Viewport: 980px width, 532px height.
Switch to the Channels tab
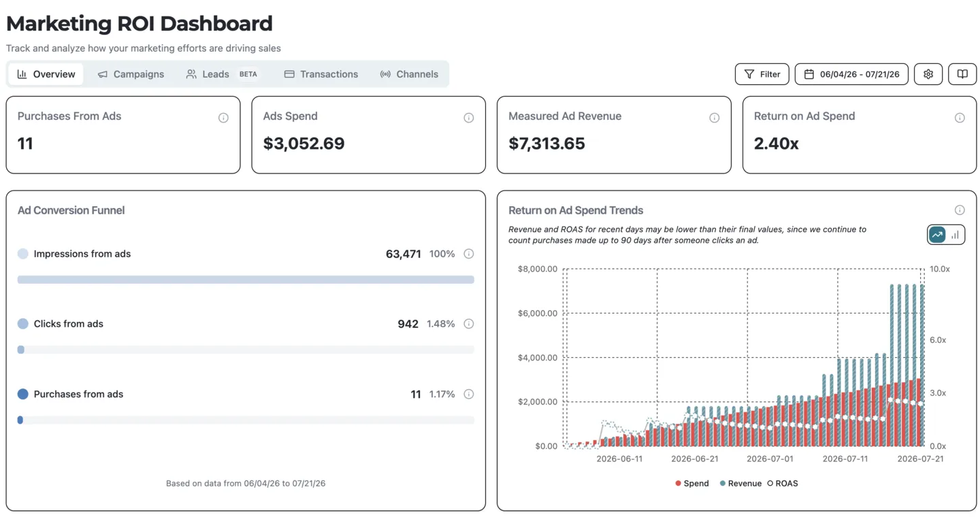point(409,74)
